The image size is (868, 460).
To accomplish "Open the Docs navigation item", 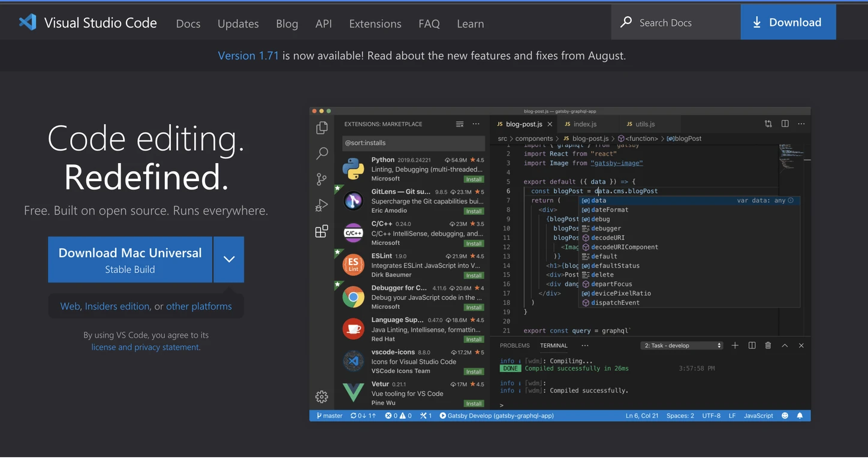I will click(188, 23).
